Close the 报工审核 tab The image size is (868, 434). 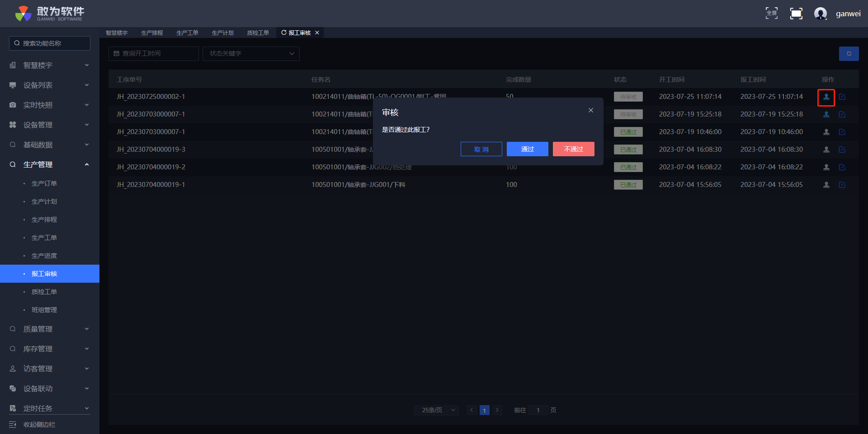[317, 33]
